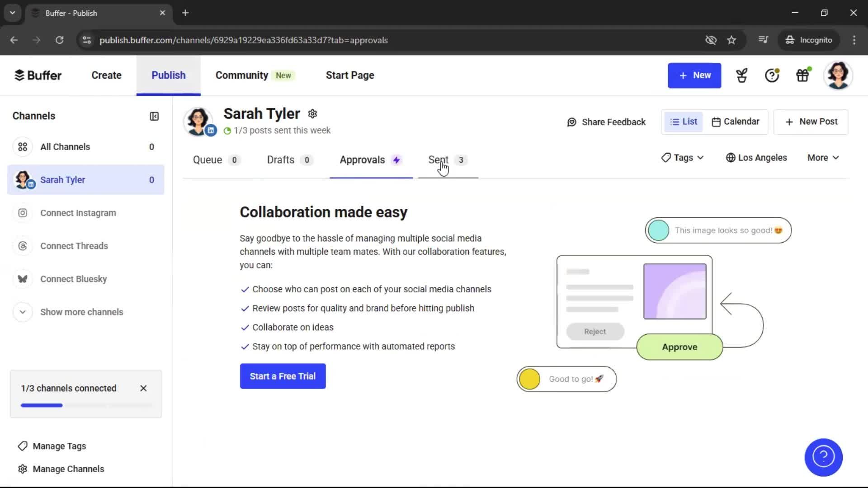Open the Sent tab
The width and height of the screenshot is (868, 488).
click(438, 160)
